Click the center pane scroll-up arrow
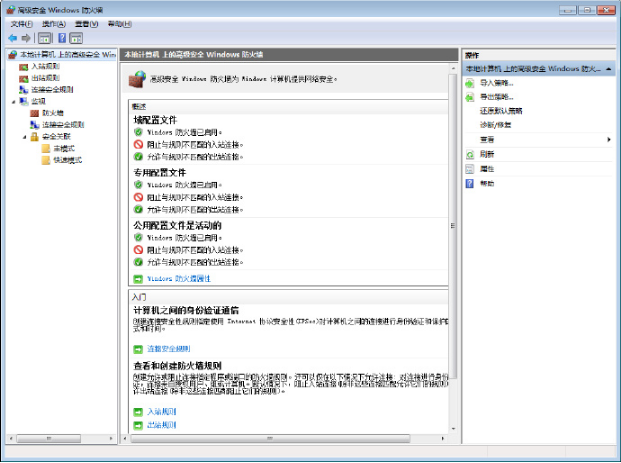This screenshot has width=621, height=463. [453, 69]
